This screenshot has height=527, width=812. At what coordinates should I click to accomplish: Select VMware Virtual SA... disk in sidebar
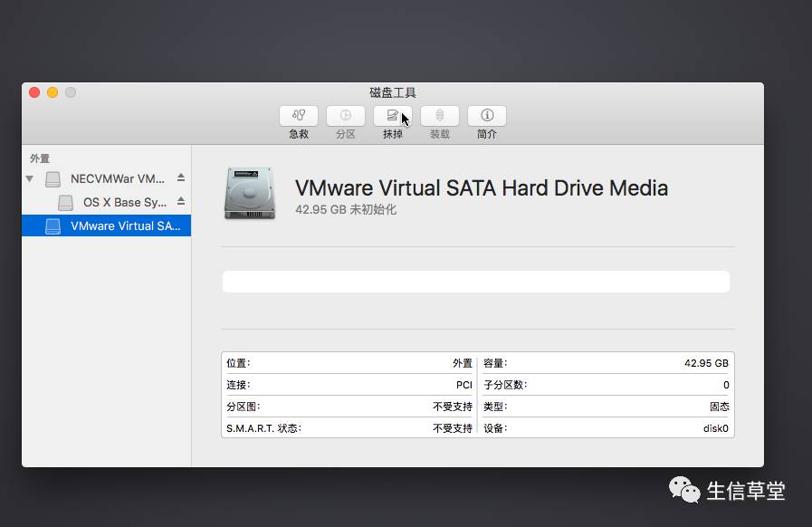coord(106,226)
